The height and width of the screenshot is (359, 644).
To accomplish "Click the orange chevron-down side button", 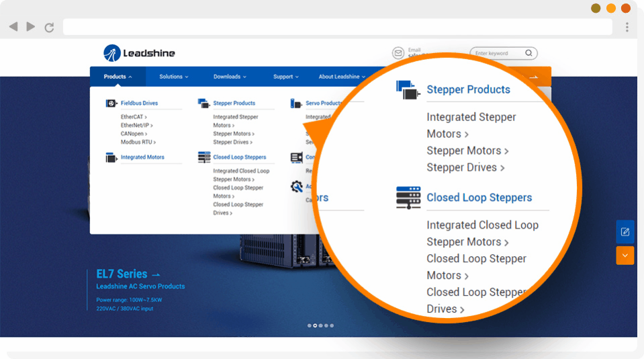I will tap(625, 255).
